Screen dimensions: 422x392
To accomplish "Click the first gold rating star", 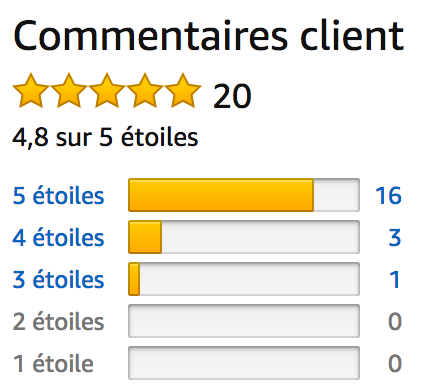I will [x=31, y=91].
